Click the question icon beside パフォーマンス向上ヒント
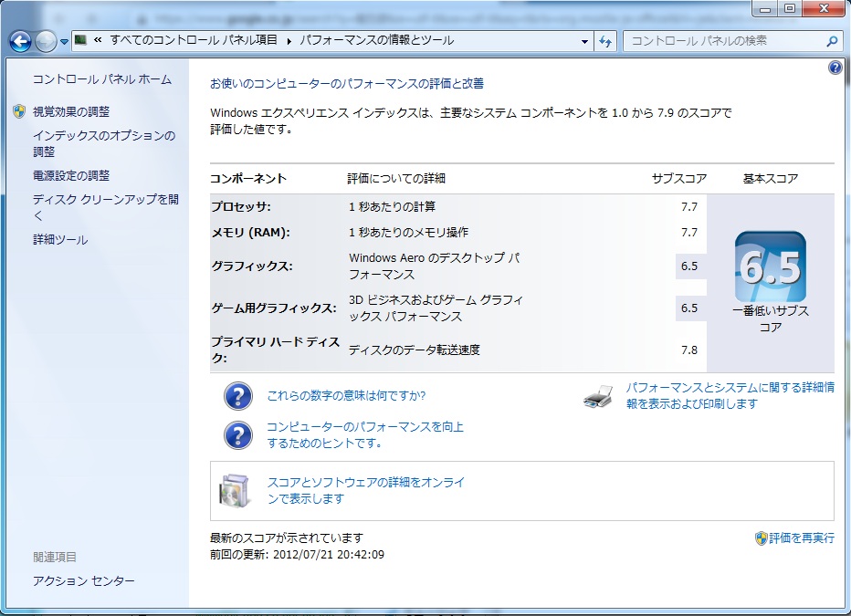 pyautogui.click(x=237, y=435)
